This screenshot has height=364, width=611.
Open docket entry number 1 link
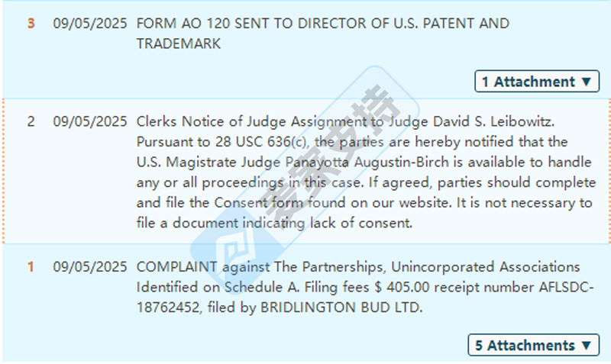[31, 267]
